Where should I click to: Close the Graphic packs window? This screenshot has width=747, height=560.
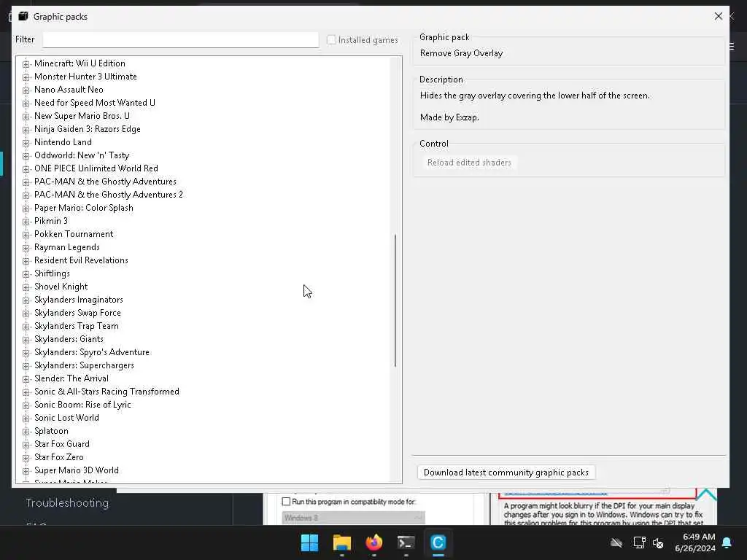[719, 16]
